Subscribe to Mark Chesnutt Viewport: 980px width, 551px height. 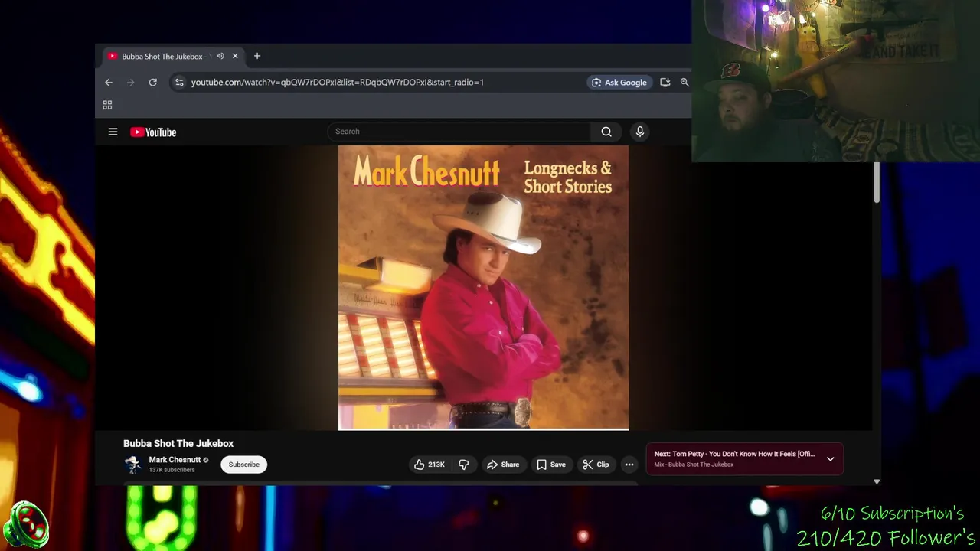tap(244, 465)
